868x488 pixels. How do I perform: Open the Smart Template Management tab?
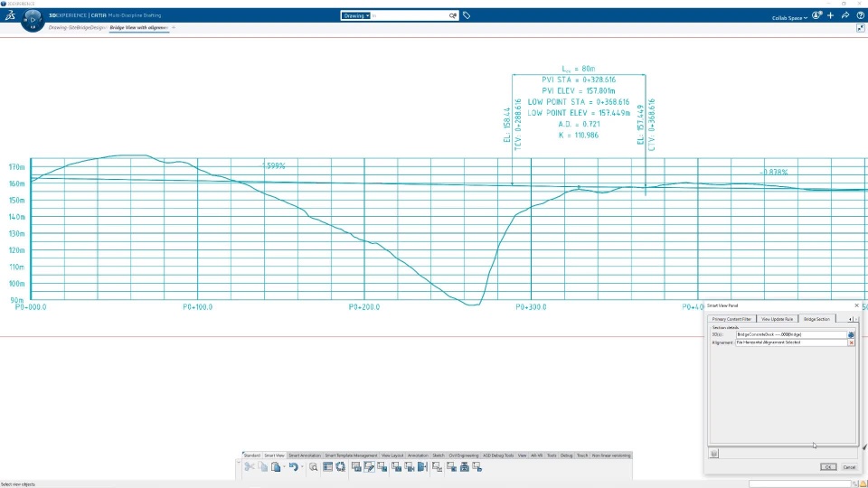351,455
